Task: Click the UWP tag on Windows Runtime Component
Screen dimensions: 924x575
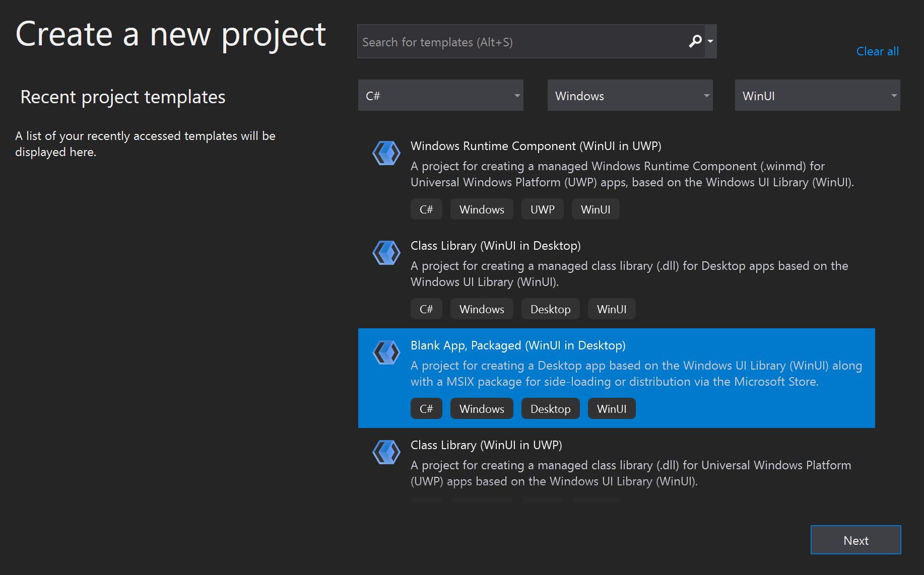Action: click(542, 209)
